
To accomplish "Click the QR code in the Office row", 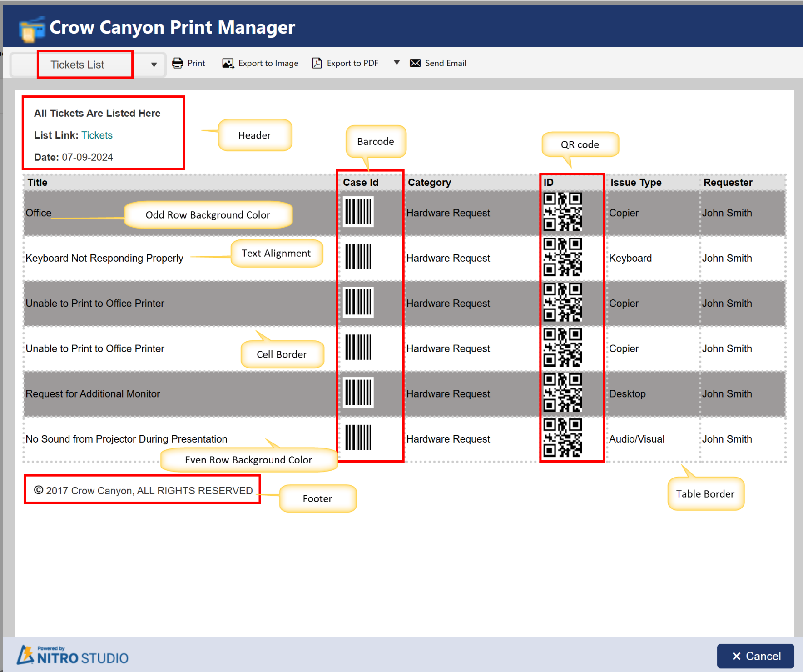I will pyautogui.click(x=563, y=212).
